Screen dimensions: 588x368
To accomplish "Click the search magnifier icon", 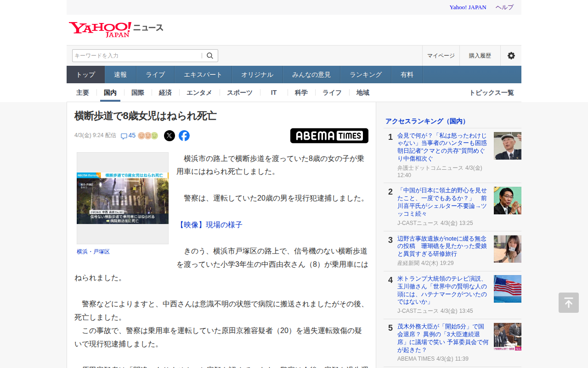I will tap(210, 56).
